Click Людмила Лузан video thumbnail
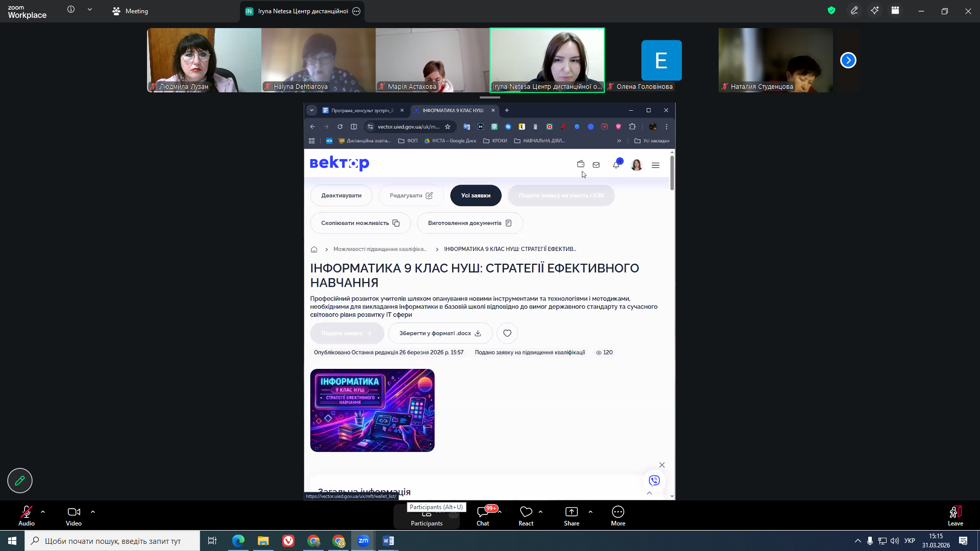Image resolution: width=980 pixels, height=551 pixels. [204, 60]
